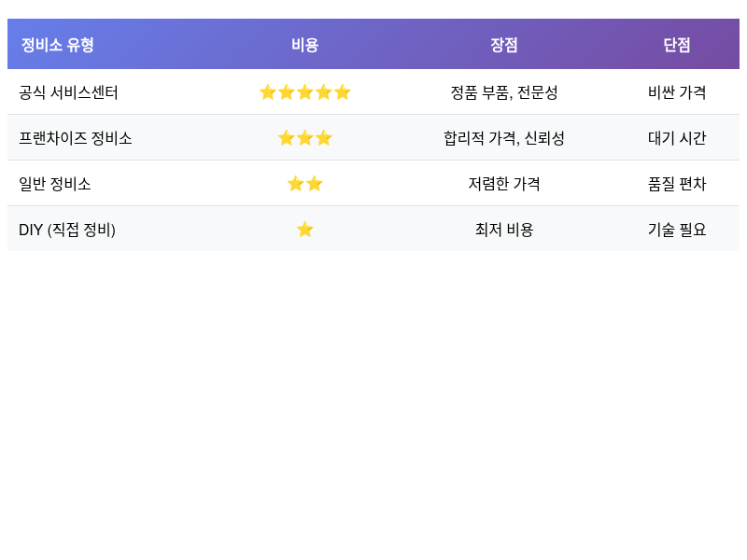The width and height of the screenshot is (747, 560).
Task: Click the last star in 프랜차이즈 정비소 row
Action: (324, 138)
